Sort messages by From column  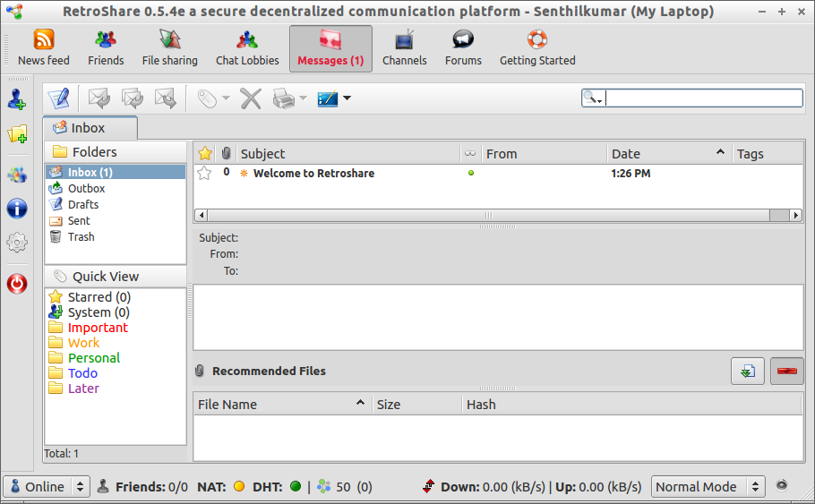544,153
